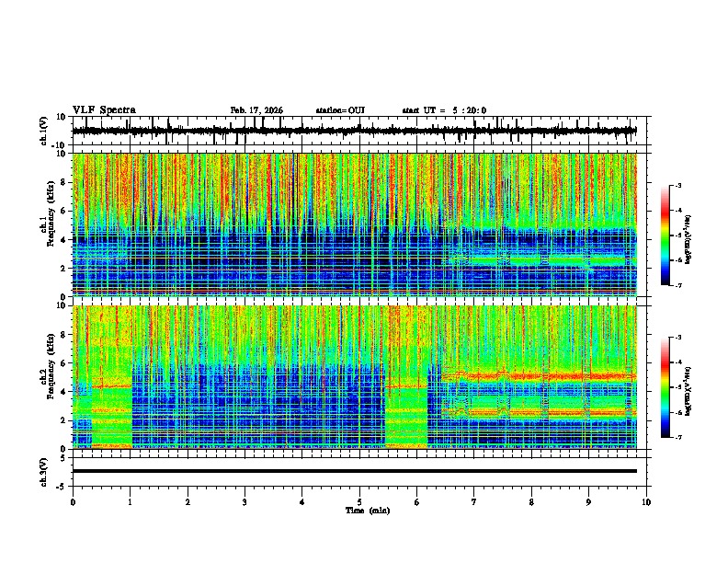This screenshot has width=728, height=563.
Task: Click the "-5" tick on ch.3(V) axis
Action: (62, 486)
